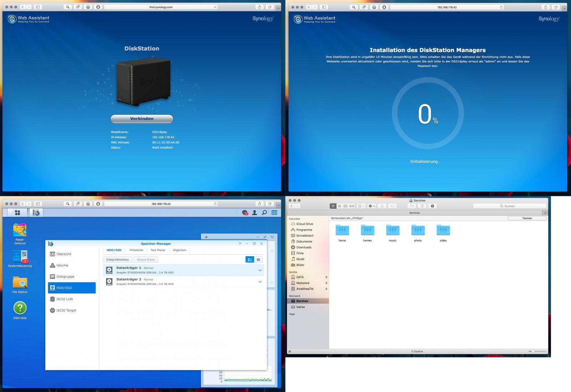
Task: Select Volume in Speicher-Manager sidebar
Action: tap(72, 265)
